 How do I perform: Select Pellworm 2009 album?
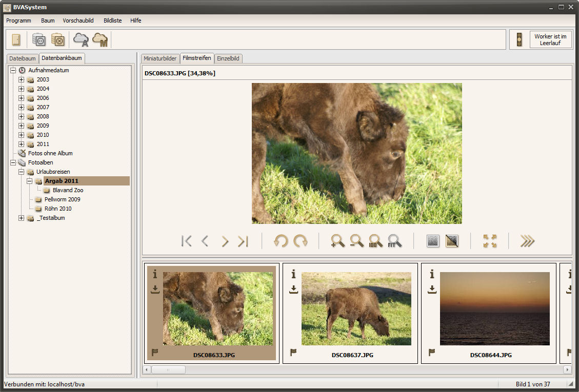coord(63,199)
